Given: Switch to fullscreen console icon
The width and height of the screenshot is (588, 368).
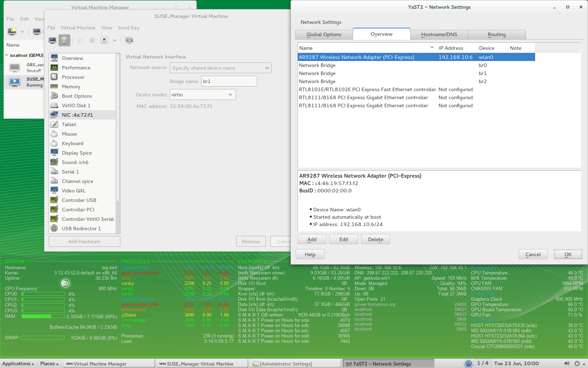Looking at the screenshot, I should [x=129, y=40].
